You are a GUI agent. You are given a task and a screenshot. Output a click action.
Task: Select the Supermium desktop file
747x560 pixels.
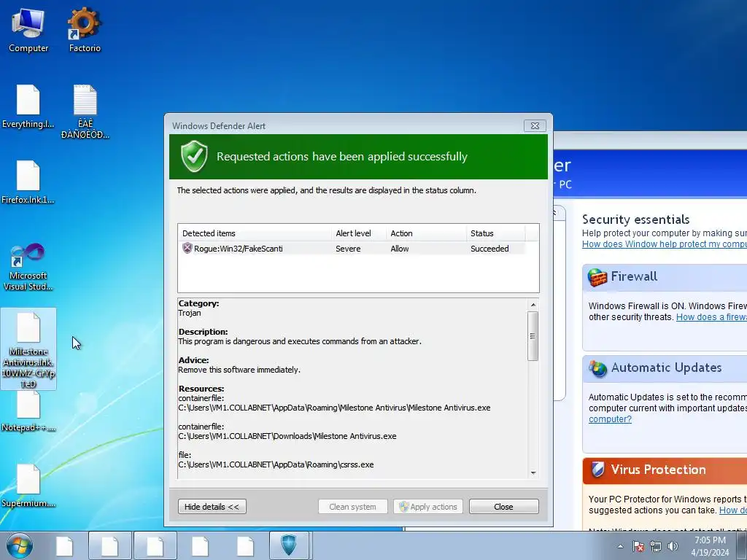(28, 486)
